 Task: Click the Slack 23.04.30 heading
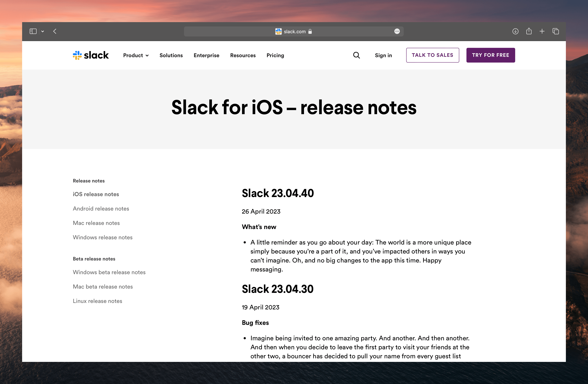click(x=277, y=289)
